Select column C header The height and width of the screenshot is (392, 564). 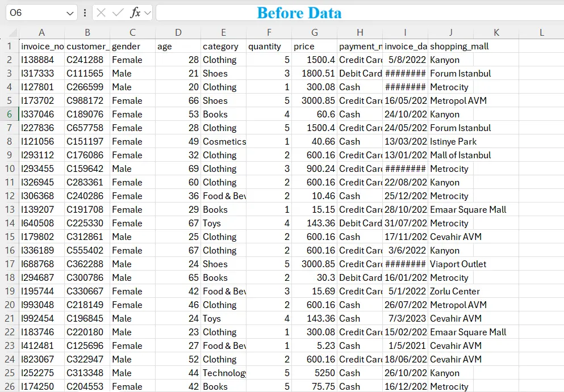(132, 33)
